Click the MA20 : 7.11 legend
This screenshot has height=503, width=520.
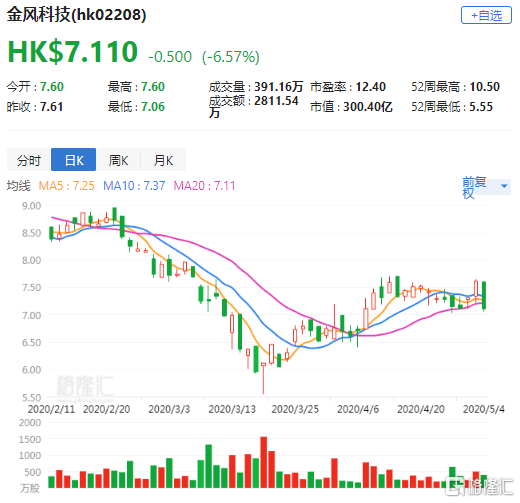tap(204, 186)
